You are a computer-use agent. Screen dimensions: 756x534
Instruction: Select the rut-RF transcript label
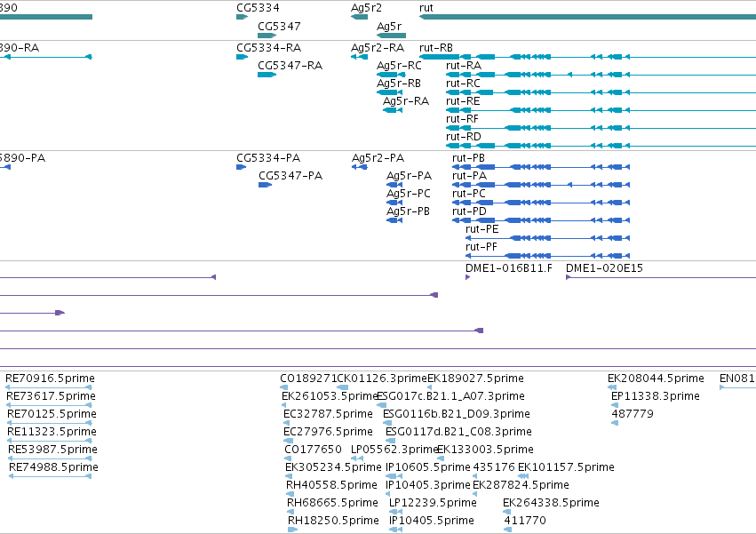click(462, 119)
